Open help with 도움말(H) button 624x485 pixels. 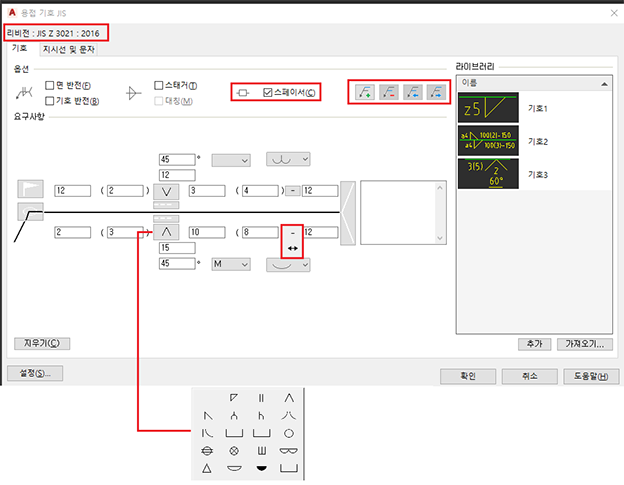(591, 376)
